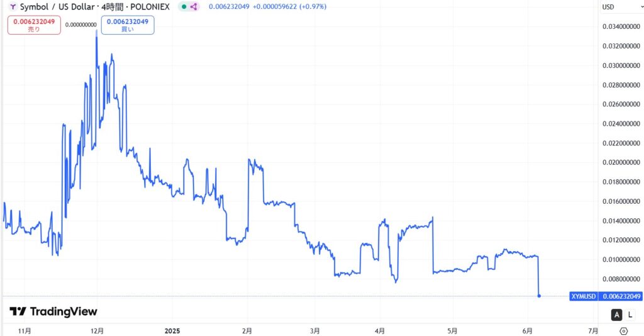
Task: Click the current price 0.006232049 axis tag
Action: click(621, 296)
